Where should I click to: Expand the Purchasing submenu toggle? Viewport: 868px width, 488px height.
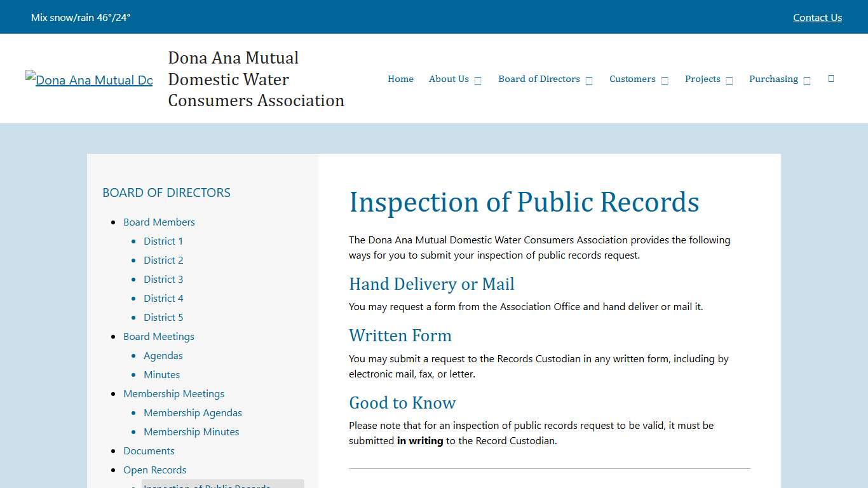[808, 79]
